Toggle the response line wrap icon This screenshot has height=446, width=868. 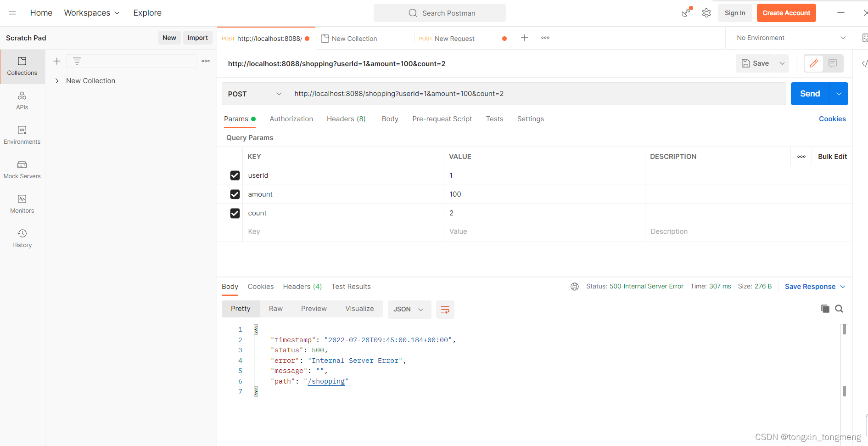click(445, 310)
